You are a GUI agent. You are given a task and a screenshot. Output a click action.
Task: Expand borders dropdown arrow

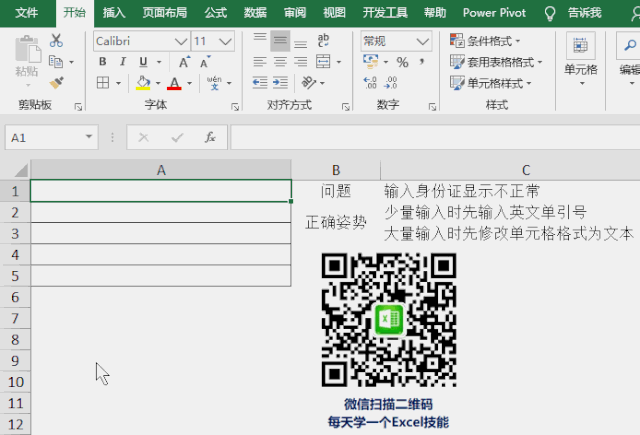pyautogui.click(x=118, y=83)
